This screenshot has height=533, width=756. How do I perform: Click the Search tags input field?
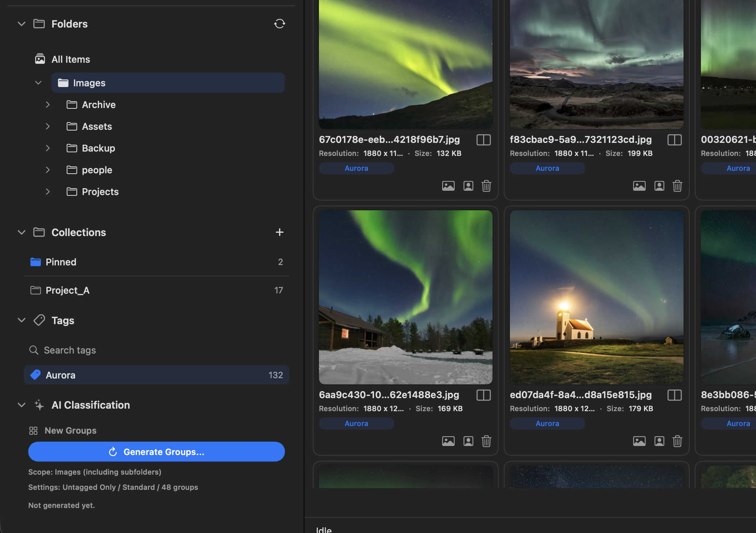157,350
